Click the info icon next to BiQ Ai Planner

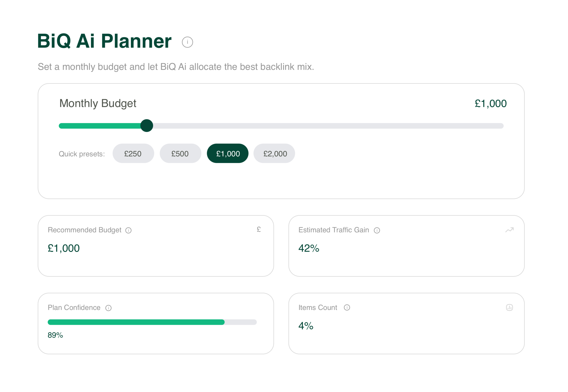pyautogui.click(x=187, y=42)
